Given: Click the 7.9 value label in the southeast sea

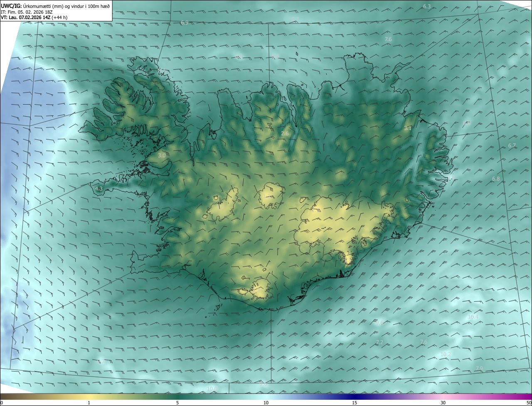Looking at the screenshot, I should pos(479,369).
